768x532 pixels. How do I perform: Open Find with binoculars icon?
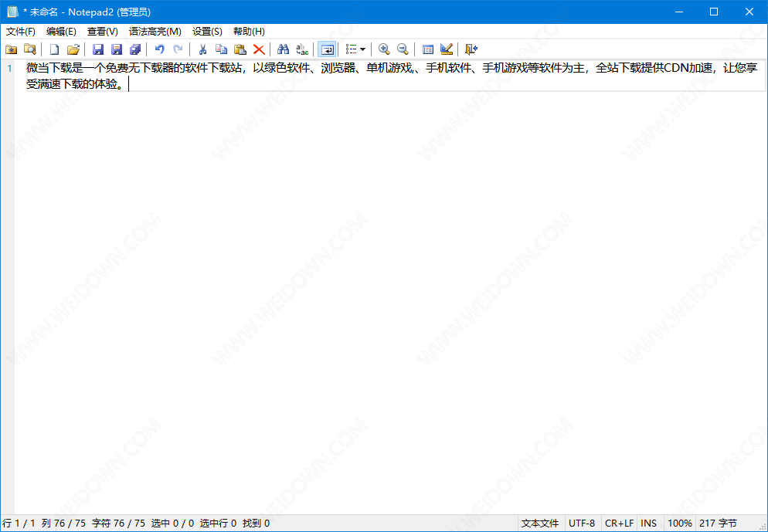pos(283,49)
